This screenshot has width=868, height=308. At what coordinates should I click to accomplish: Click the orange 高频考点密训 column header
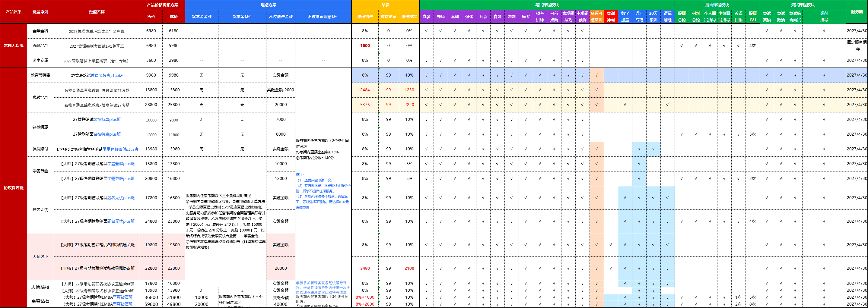click(x=596, y=17)
